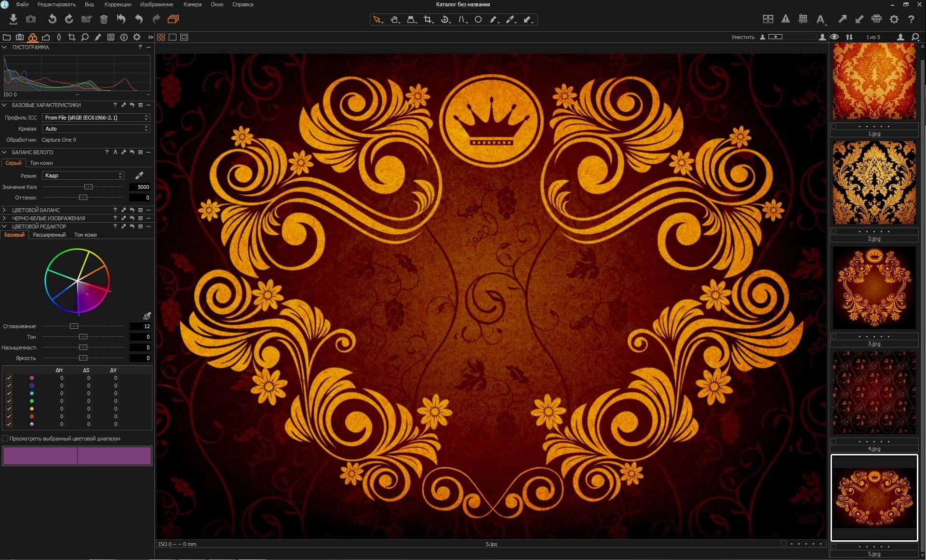Open the Кривая Auto dropdown
Viewport: 926px width, 560px height.
pyautogui.click(x=96, y=129)
